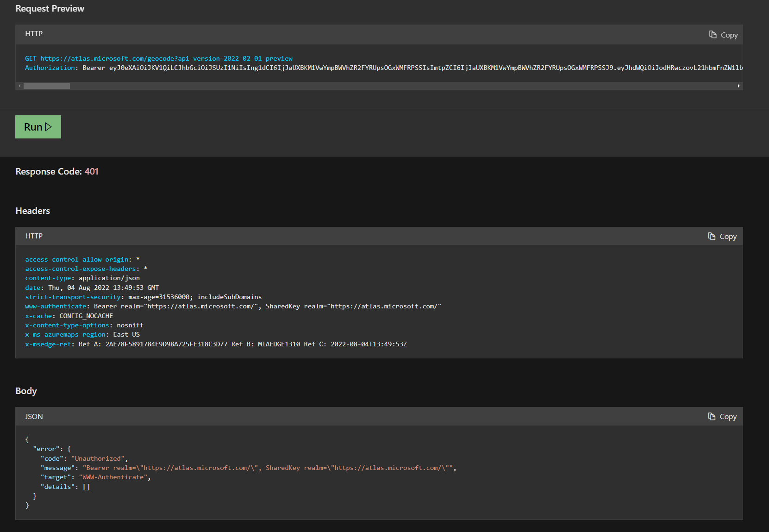This screenshot has width=769, height=532.
Task: Click the date header with Thu, 04 Aug 2022
Action: click(x=92, y=288)
